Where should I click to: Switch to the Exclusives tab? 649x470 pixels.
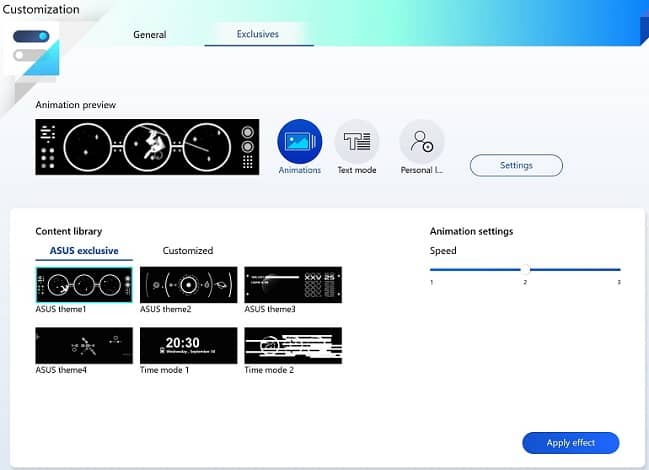pos(258,34)
